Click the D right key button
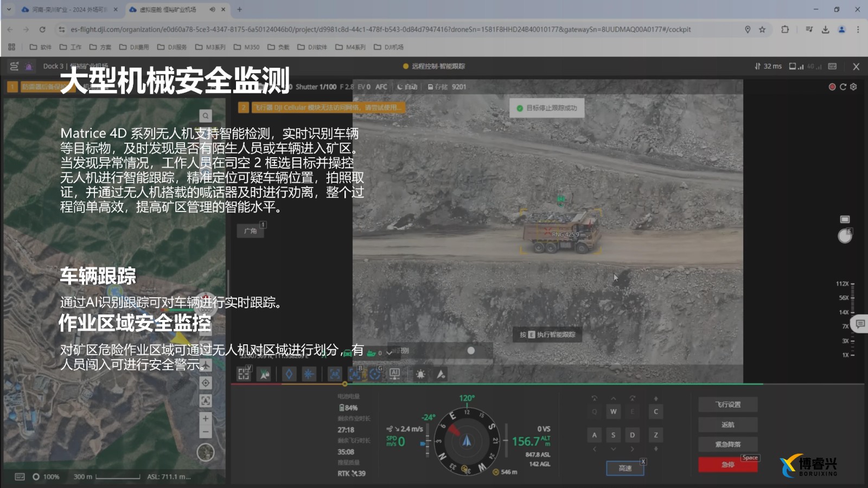This screenshot has height=488, width=868. (632, 435)
